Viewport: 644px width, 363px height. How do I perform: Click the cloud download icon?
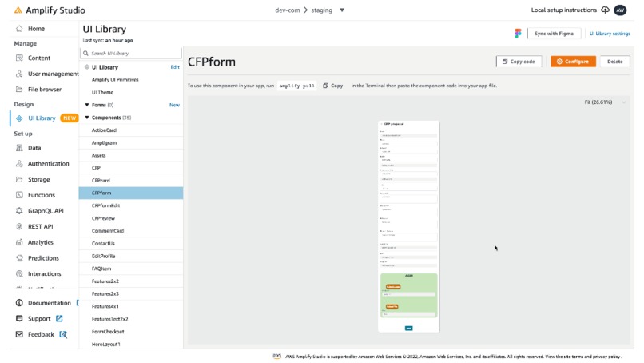pyautogui.click(x=605, y=10)
